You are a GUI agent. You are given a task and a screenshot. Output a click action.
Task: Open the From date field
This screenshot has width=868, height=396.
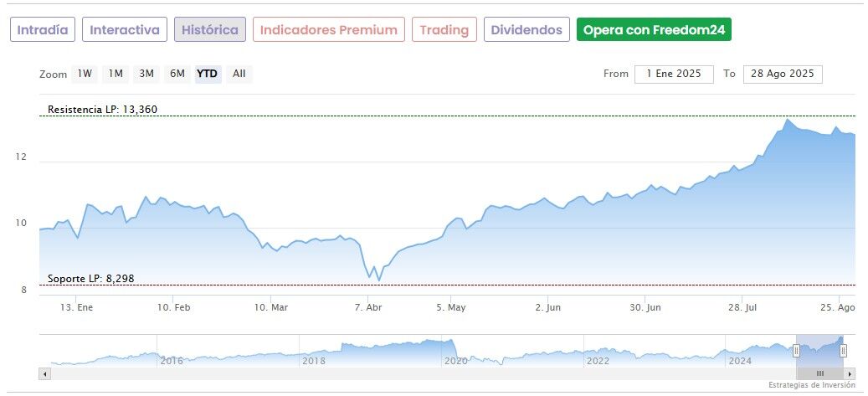674,74
